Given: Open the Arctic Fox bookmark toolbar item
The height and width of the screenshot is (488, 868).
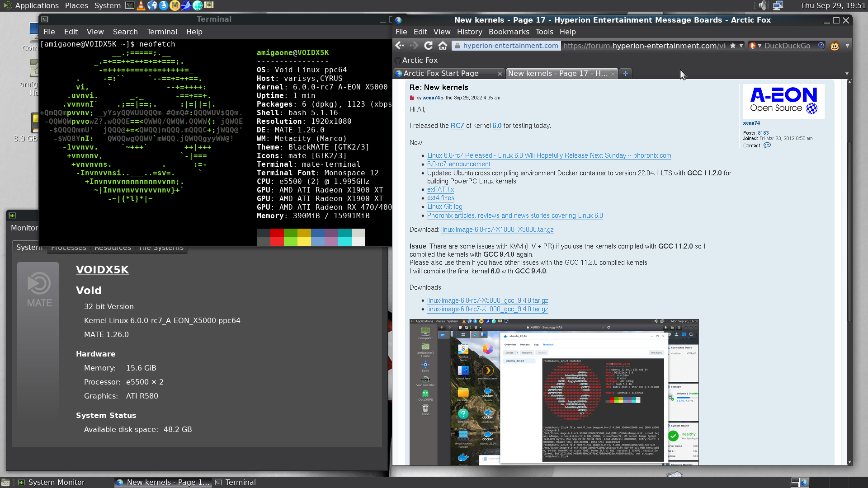Looking at the screenshot, I should [416, 60].
